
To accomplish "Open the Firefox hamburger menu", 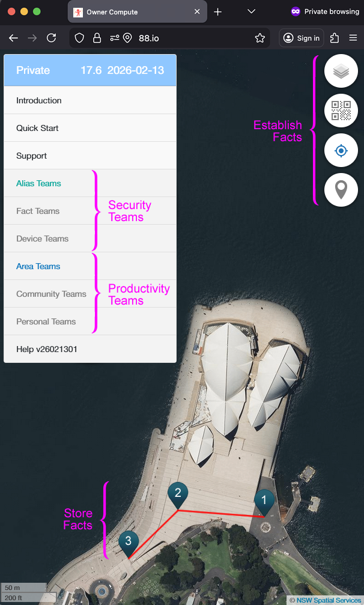I will click(353, 38).
